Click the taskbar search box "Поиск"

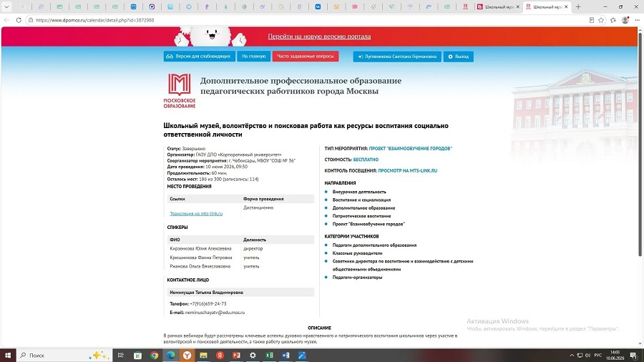[64, 356]
